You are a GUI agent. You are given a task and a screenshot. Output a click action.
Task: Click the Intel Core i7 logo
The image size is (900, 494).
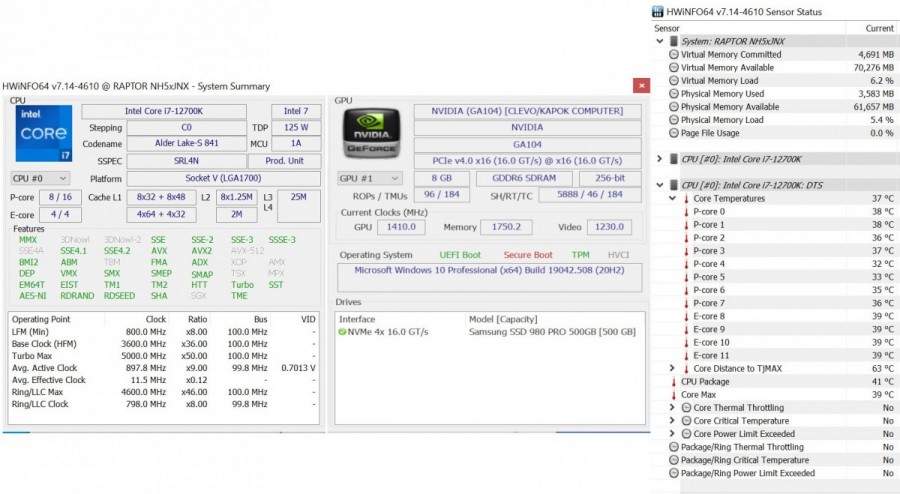pos(44,133)
